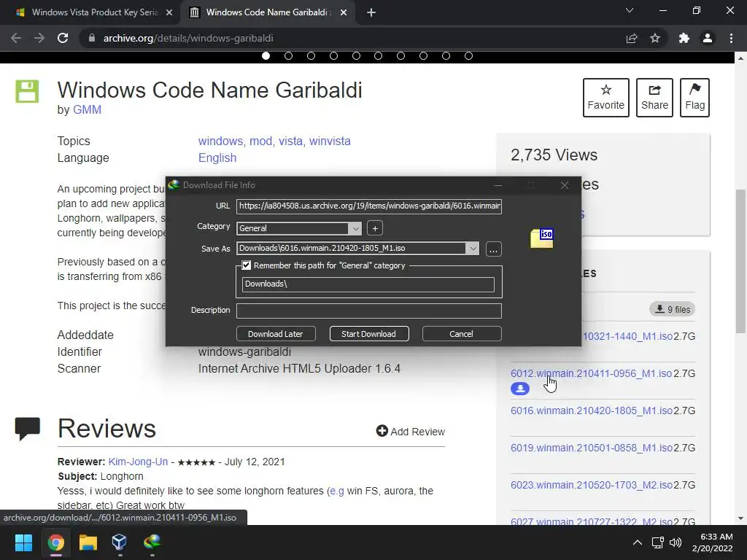
Task: Download 6012.winmain.210411-0956_M1.iso
Action: pyautogui.click(x=591, y=373)
